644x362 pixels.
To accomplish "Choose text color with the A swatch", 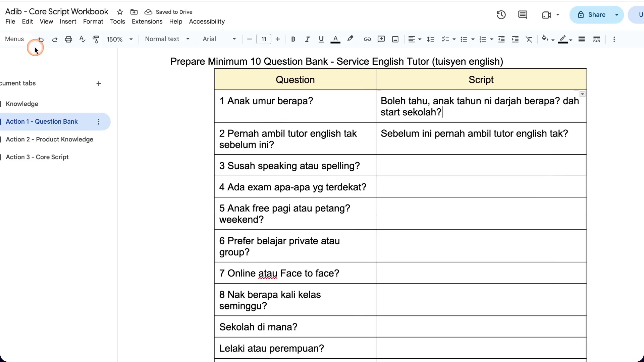I will (335, 40).
